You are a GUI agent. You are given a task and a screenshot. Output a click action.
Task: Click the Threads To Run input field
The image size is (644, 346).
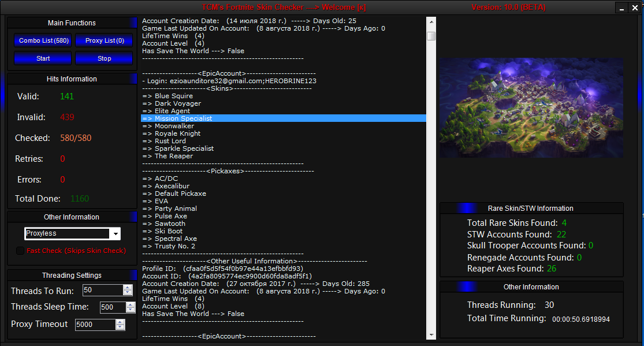(x=102, y=290)
